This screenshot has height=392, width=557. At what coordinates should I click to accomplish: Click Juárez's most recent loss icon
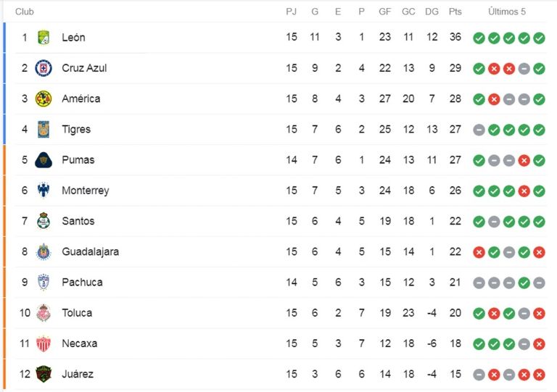(x=539, y=375)
